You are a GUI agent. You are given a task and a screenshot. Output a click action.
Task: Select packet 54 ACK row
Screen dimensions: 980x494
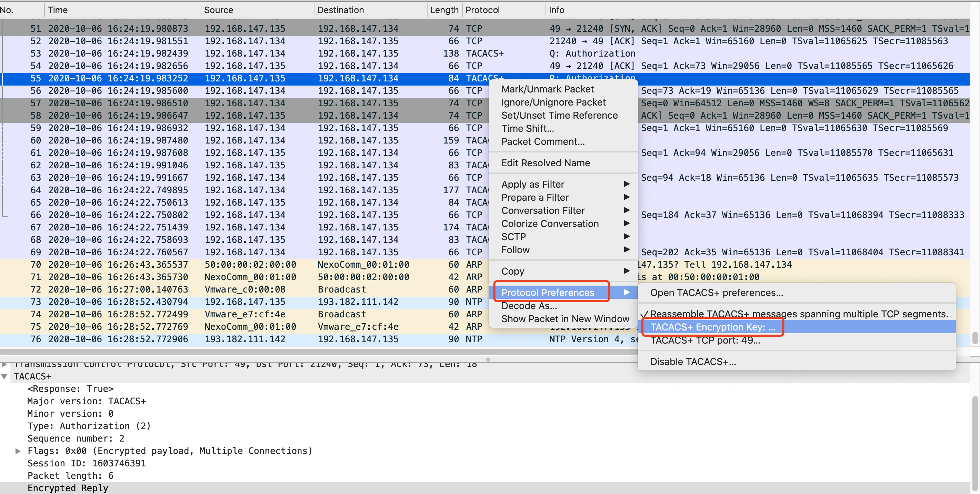point(485,66)
